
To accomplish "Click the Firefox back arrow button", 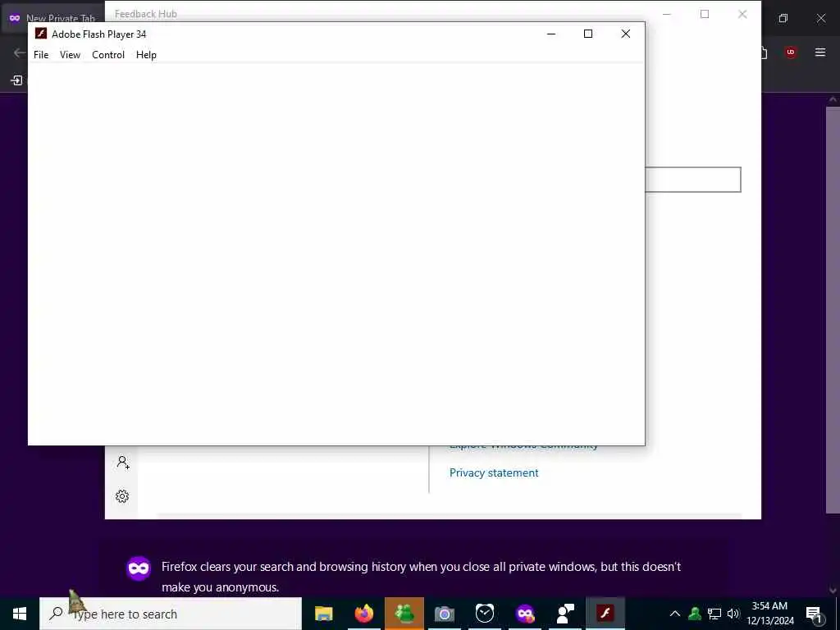I will coord(20,52).
